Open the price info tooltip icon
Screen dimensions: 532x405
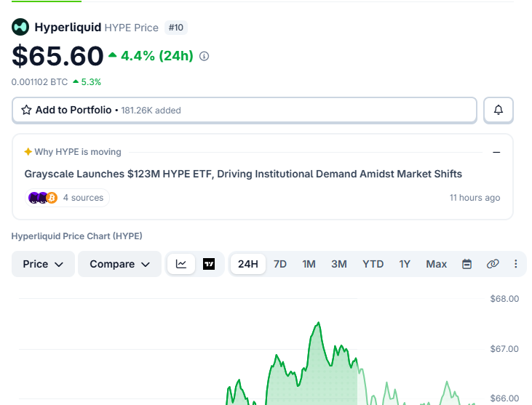tap(204, 56)
